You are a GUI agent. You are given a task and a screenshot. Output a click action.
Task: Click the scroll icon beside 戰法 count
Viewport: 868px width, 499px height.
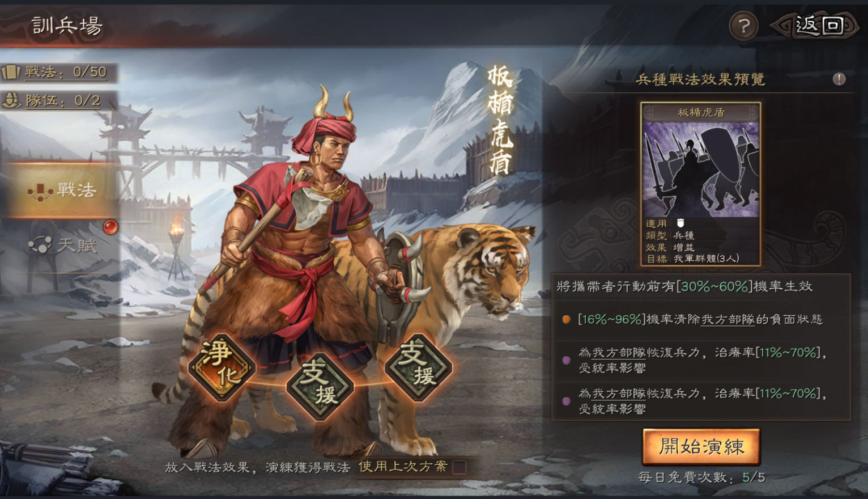(11, 72)
